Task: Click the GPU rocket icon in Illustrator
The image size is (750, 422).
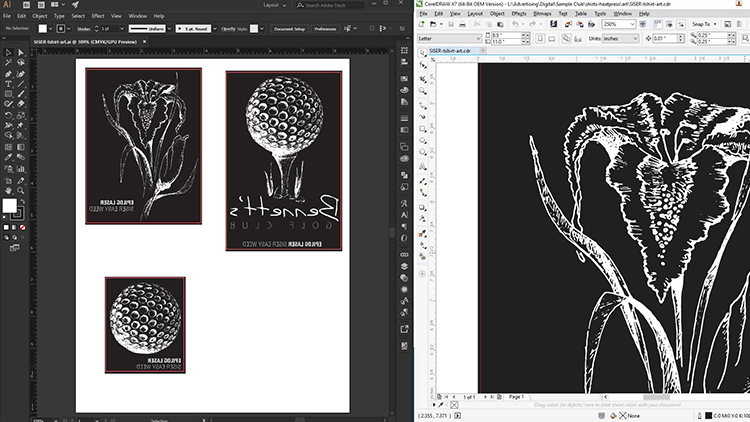Action: 76,5
